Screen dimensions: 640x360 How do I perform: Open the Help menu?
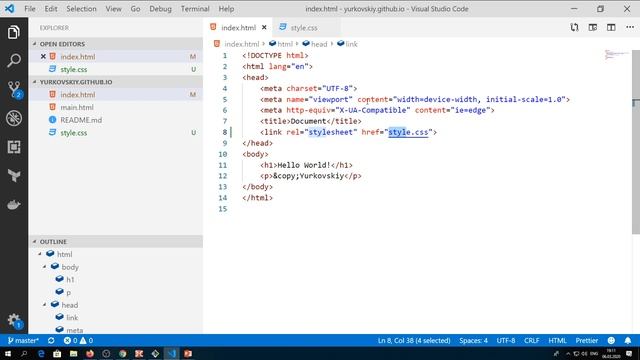click(226, 9)
